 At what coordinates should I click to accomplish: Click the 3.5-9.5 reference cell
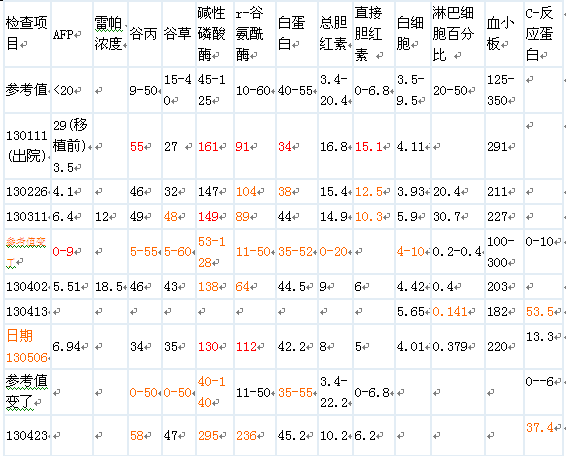click(x=413, y=90)
